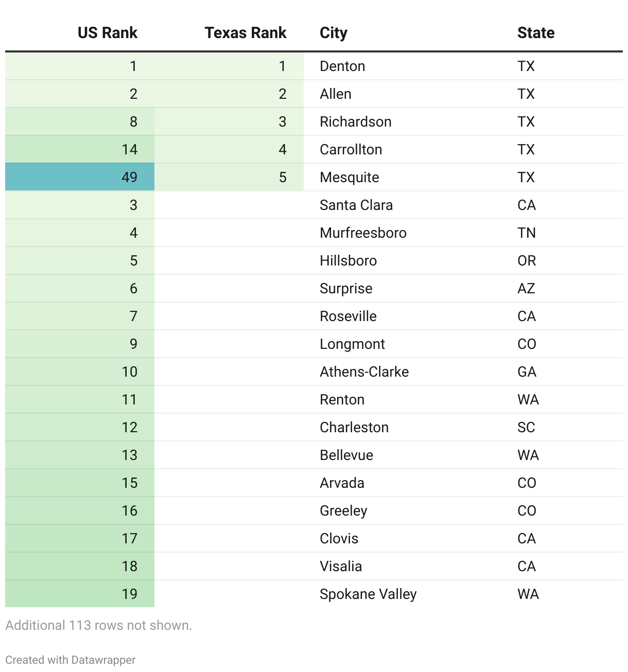Select the Texas rank 3 cell for Richardson

(x=229, y=122)
